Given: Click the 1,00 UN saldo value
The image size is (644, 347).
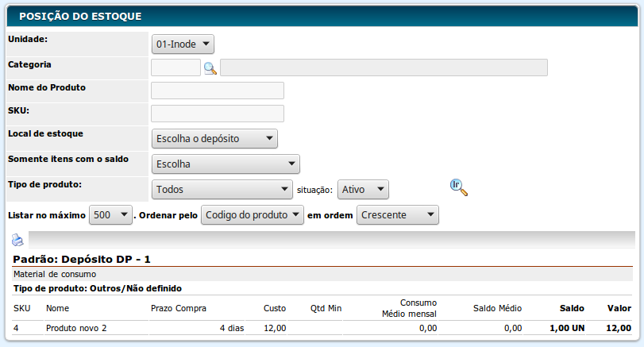Looking at the screenshot, I should [x=566, y=328].
